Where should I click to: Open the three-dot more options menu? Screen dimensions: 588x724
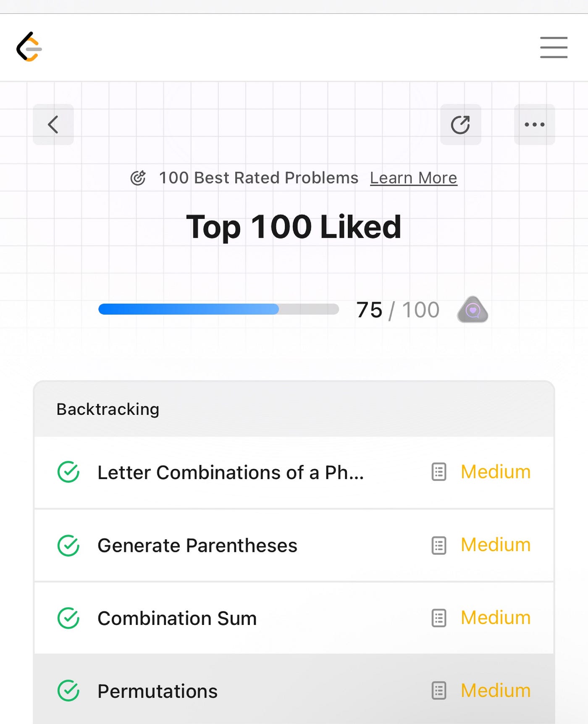[x=534, y=124]
